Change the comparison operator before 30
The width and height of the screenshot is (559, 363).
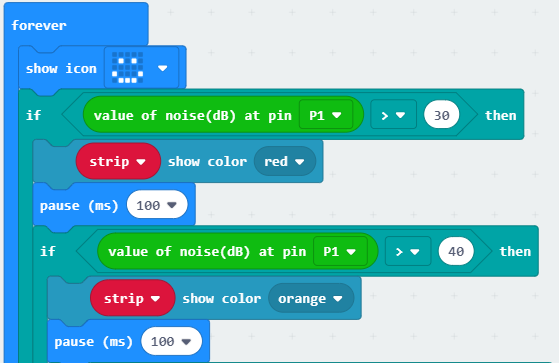[394, 115]
